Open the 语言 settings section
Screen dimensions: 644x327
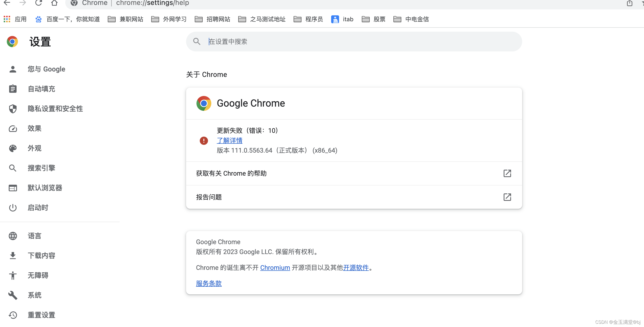point(35,236)
